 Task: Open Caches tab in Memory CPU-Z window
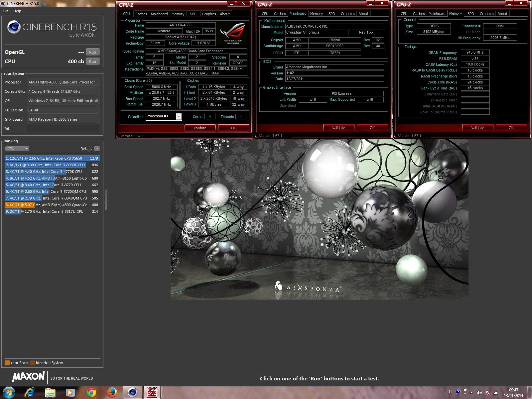(x=419, y=14)
